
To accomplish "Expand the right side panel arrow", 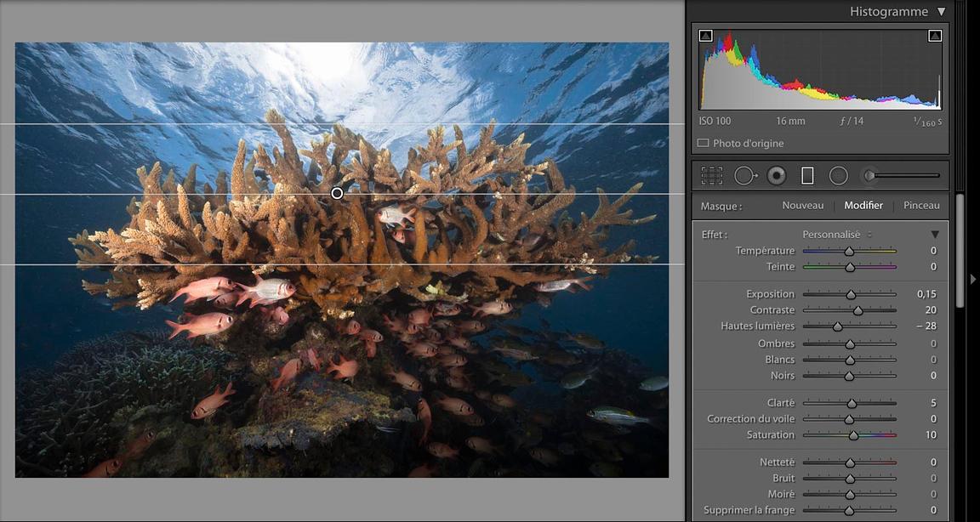I will pyautogui.click(x=973, y=279).
